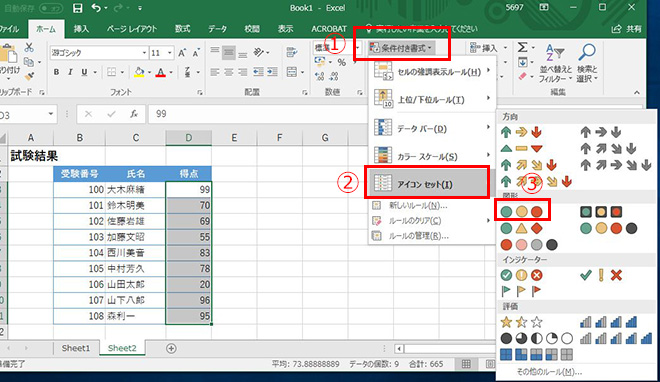Switch to Page Layout (ページレイアウト) tab

tap(131, 29)
